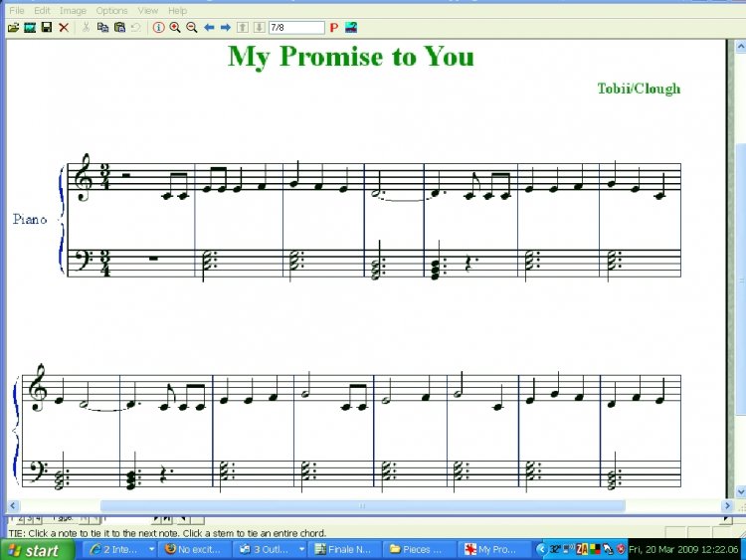Open the Options menu
Viewport: 746px width, 560px height.
(112, 10)
